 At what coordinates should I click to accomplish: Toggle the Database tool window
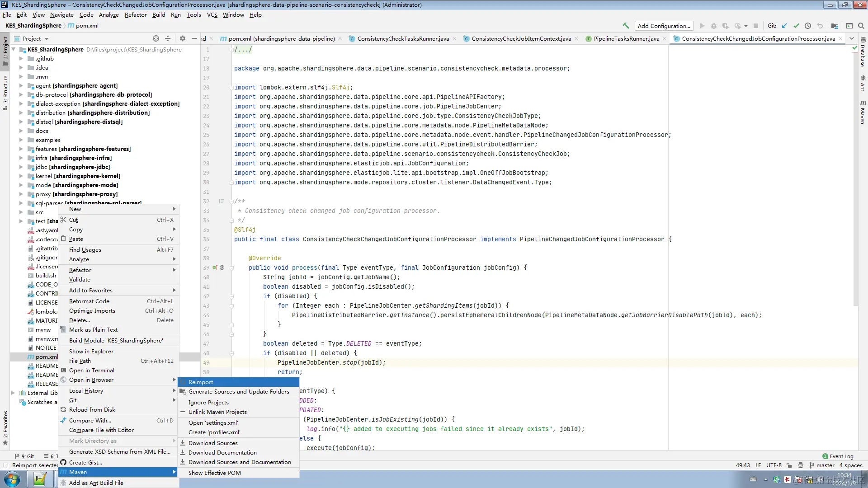(x=863, y=54)
